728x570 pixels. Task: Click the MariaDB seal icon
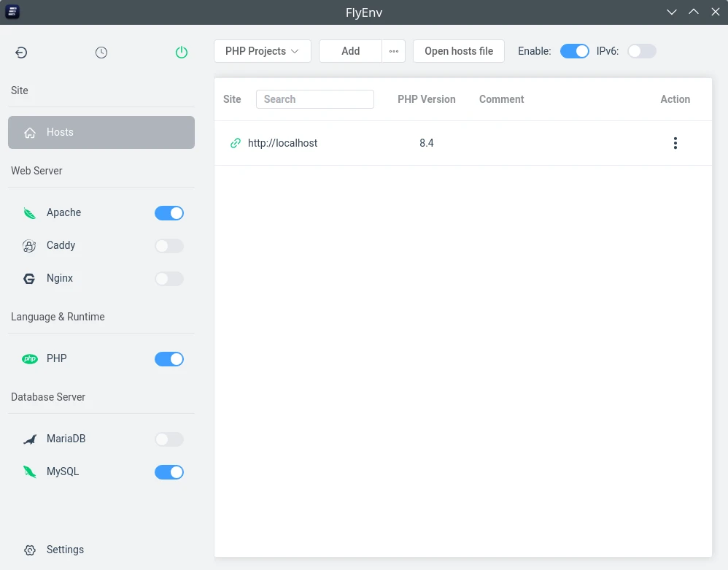click(x=29, y=439)
